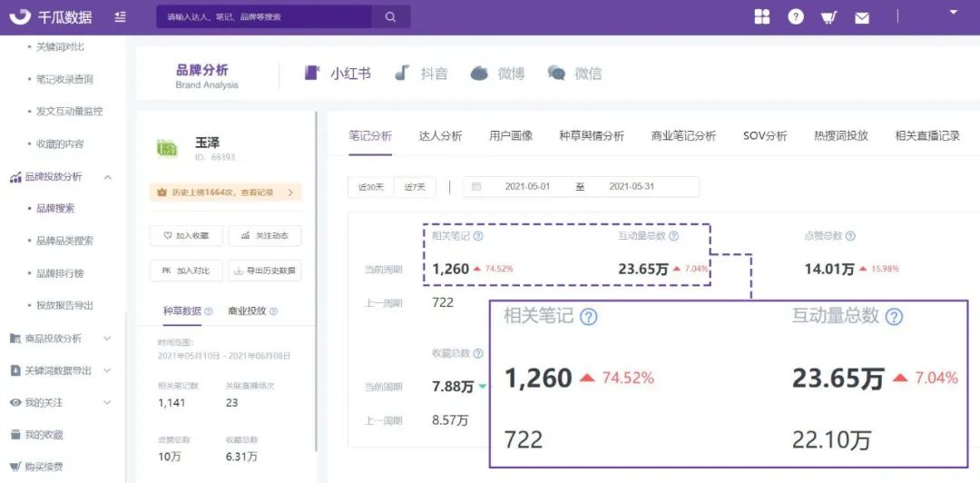Viewport: 980px width, 483px height.
Task: Switch to the 热搜词投放 tab
Action: click(841, 136)
